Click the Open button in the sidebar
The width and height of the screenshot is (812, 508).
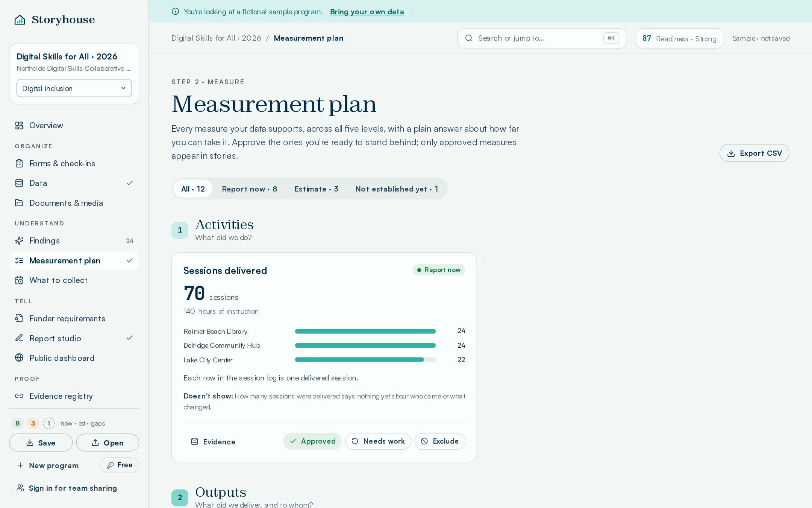108,443
